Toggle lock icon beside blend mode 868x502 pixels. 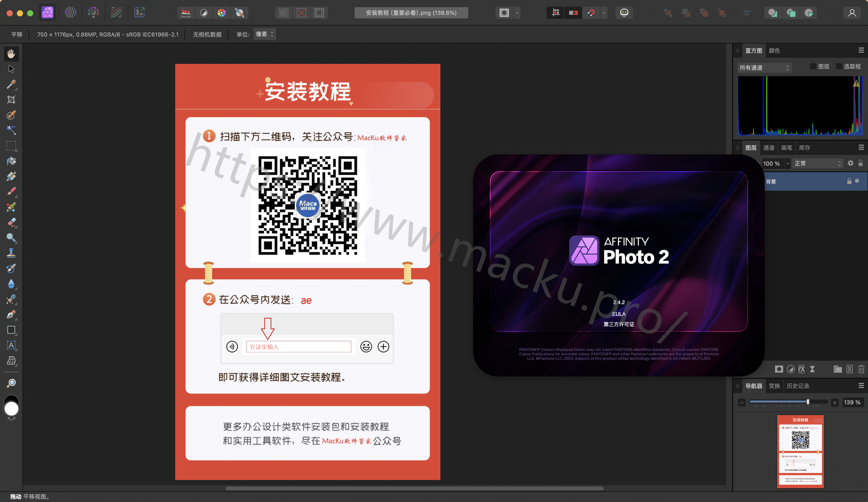[860, 163]
